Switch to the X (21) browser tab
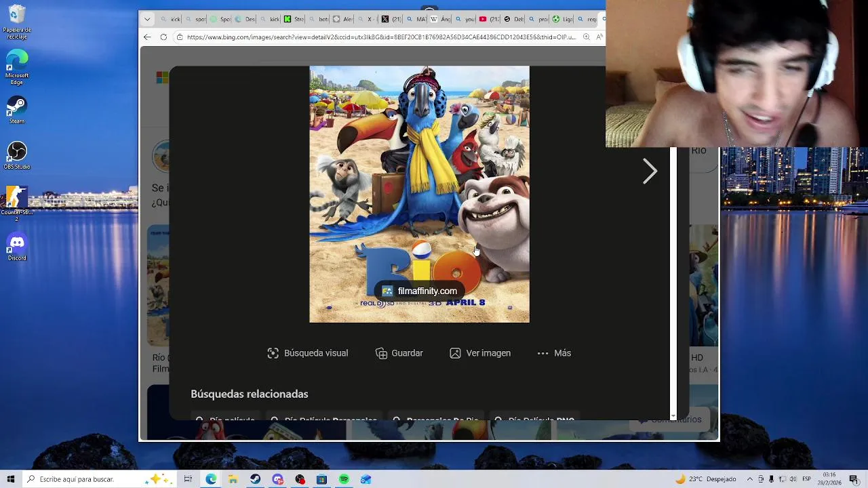Viewport: 868px width, 488px height. click(x=391, y=19)
